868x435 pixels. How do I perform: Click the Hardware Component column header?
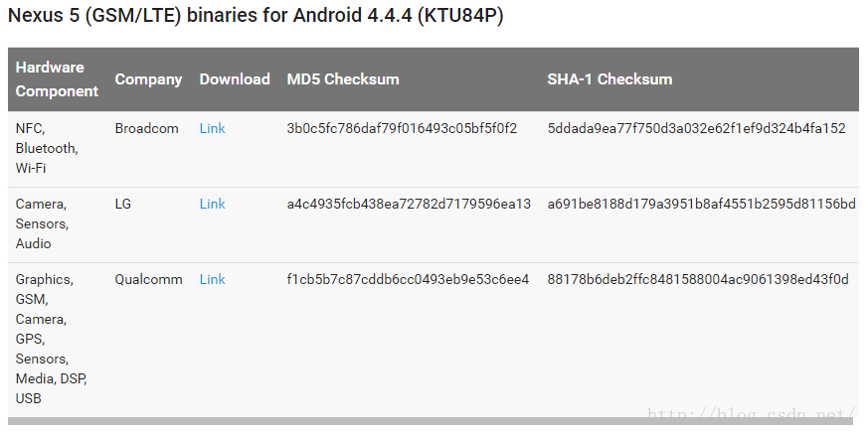pyautogui.click(x=57, y=79)
